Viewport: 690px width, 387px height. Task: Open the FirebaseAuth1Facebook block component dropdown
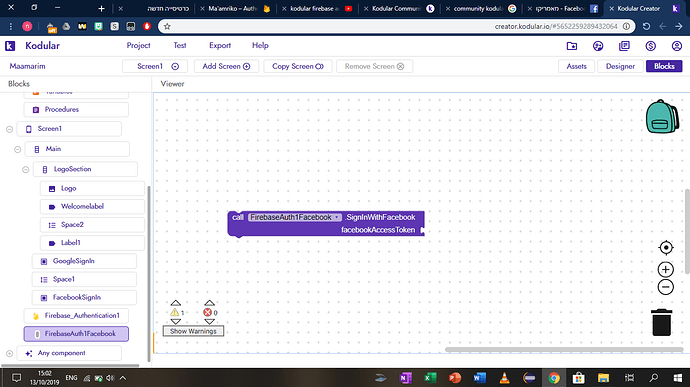[x=294, y=217]
